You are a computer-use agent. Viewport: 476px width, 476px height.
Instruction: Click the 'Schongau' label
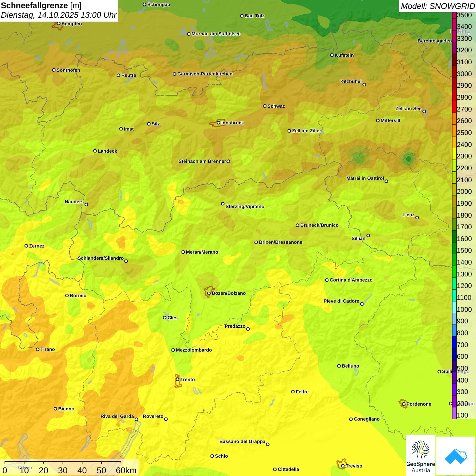pos(159,4)
